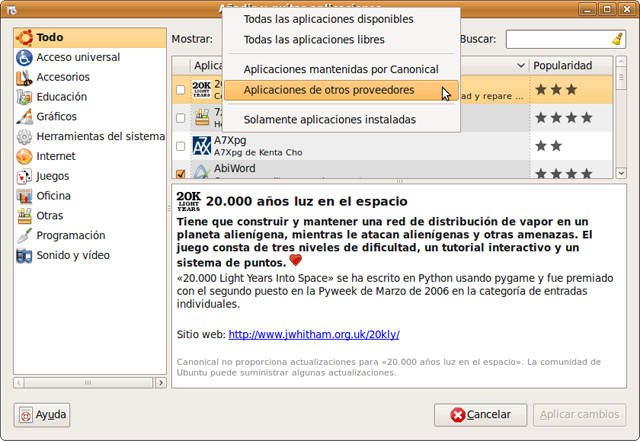640x441 pixels.
Task: Uncheck the AbiWord application checkbox
Action: (181, 173)
